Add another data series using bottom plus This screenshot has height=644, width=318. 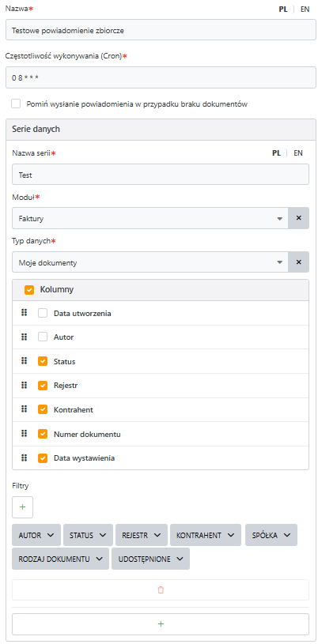click(x=161, y=624)
